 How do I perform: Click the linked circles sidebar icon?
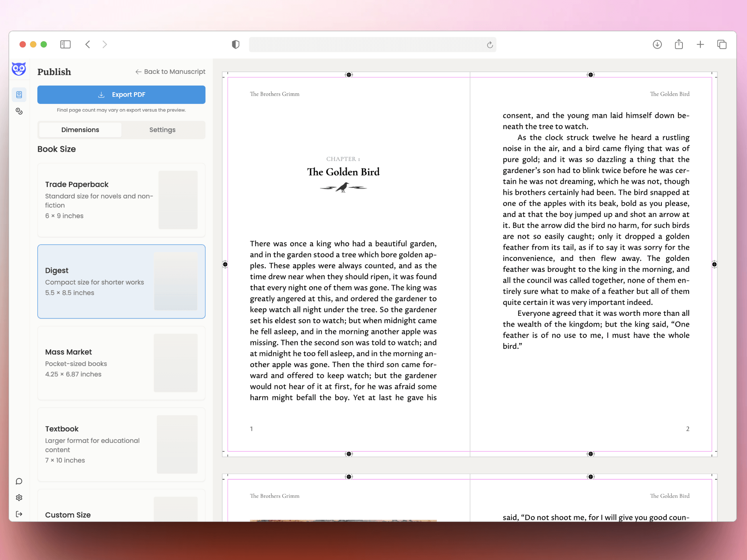[19, 111]
